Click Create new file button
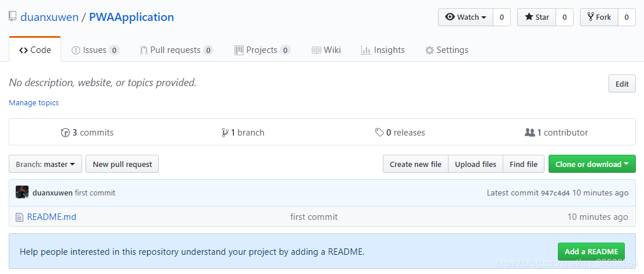Screen dimensions: 644x274 click(x=415, y=164)
